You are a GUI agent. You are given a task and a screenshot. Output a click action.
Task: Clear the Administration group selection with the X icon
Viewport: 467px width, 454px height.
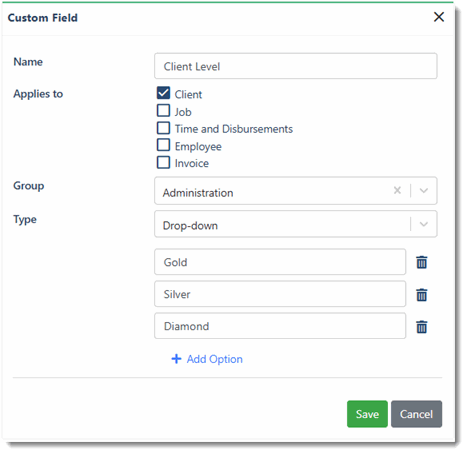click(397, 190)
